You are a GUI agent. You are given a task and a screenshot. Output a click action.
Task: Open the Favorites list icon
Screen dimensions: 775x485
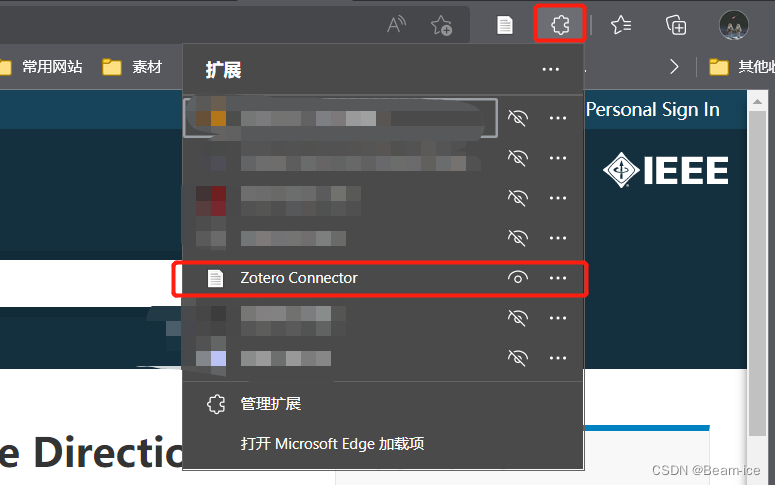tap(621, 25)
